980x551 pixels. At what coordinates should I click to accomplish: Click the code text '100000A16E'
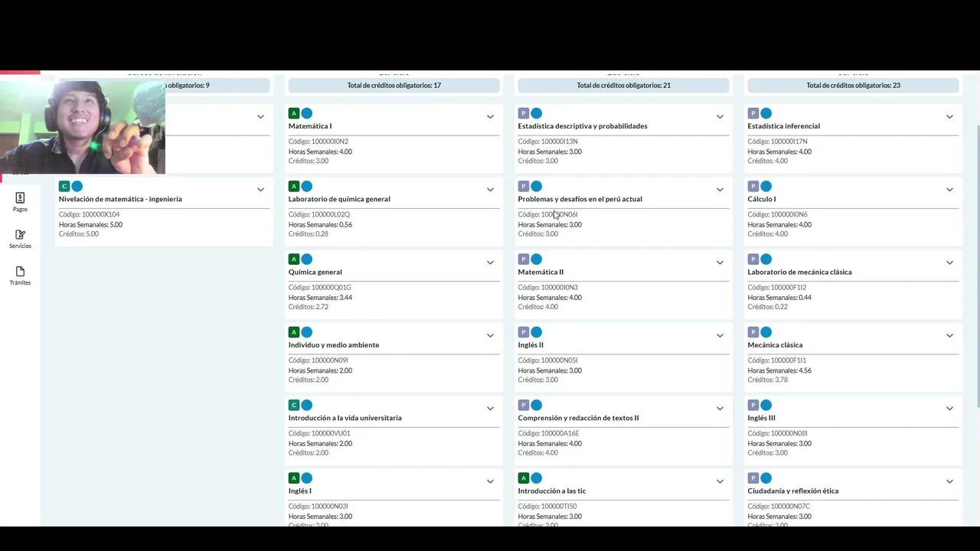(x=560, y=433)
